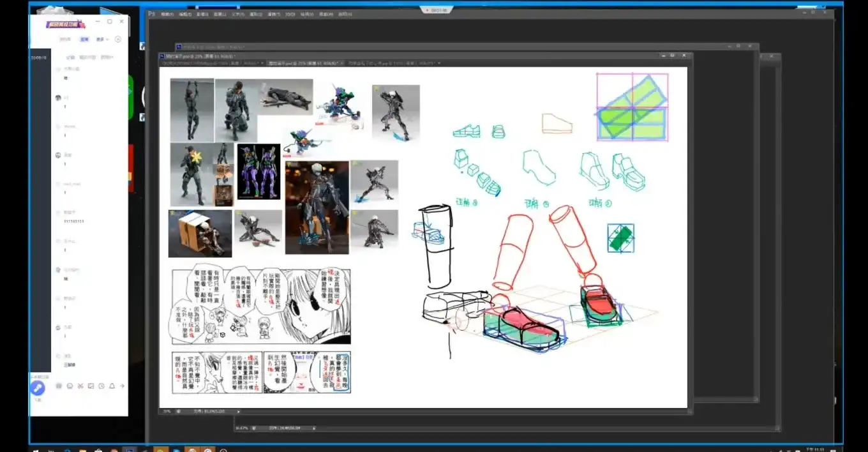Expand the status bar arrow beside file size
Viewport: 868px width, 452px height.
click(239, 412)
